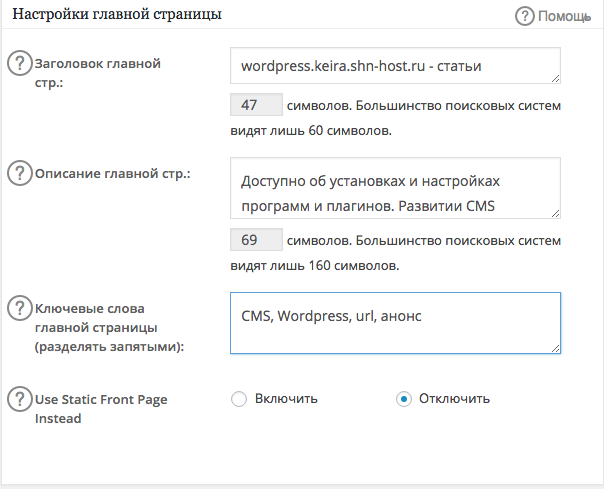This screenshot has width=604, height=489.
Task: Open help for Ключевые слова главной страницы
Action: (x=19, y=308)
